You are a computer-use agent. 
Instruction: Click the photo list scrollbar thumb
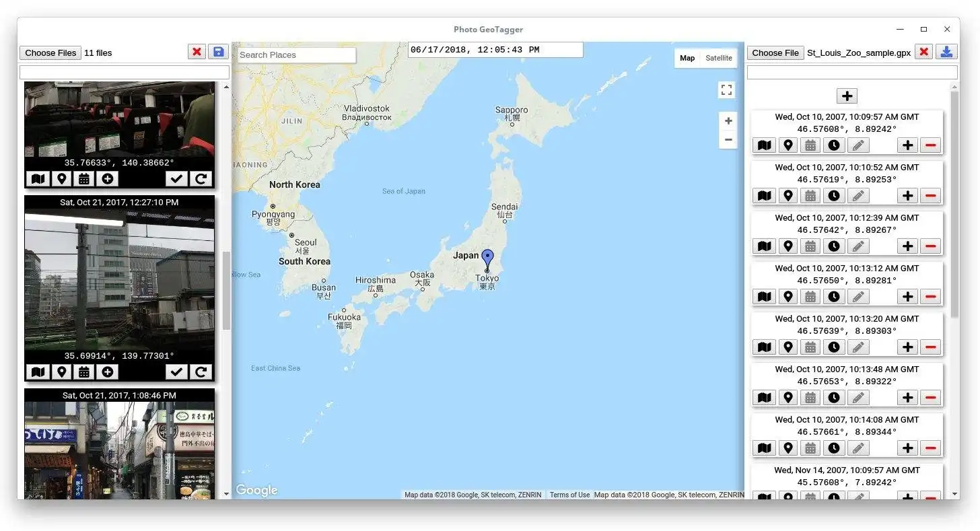(x=226, y=291)
